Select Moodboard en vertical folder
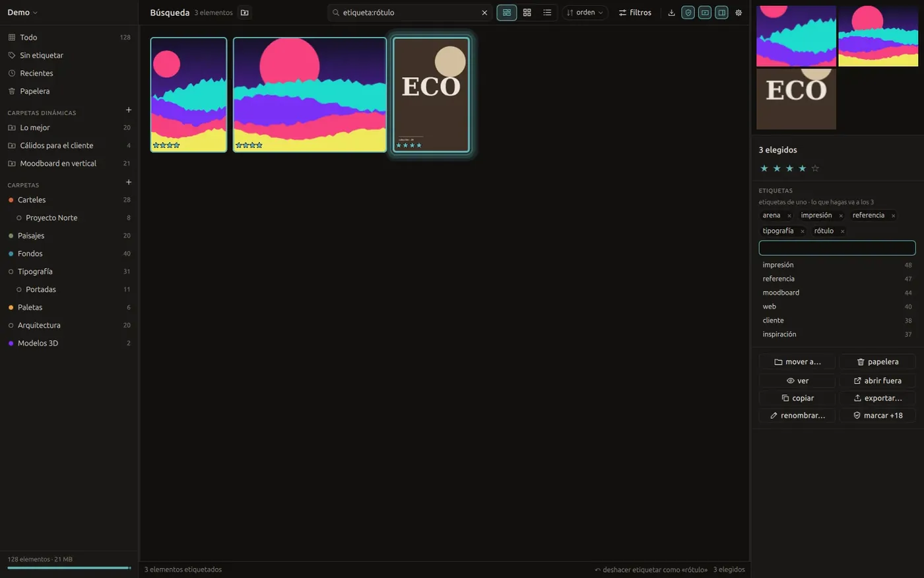 coord(69,163)
